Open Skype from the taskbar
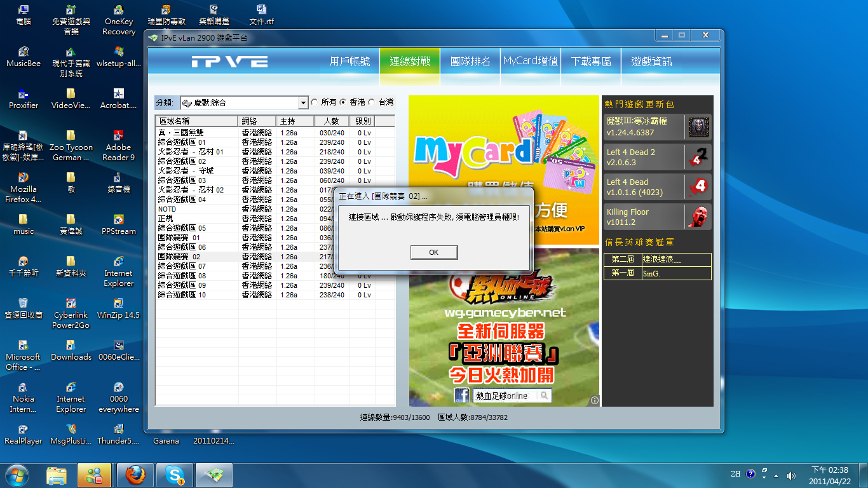 [x=174, y=475]
